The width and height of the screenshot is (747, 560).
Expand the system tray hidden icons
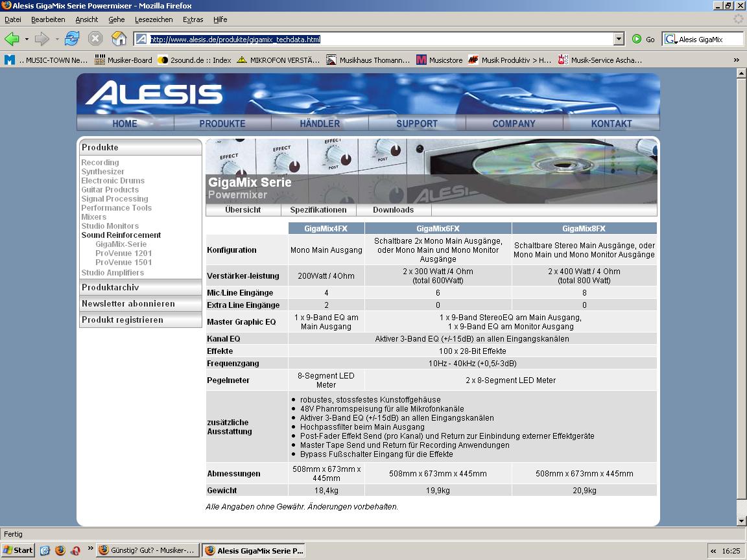point(713,551)
